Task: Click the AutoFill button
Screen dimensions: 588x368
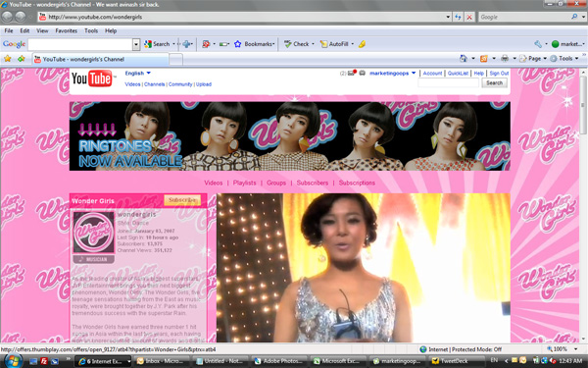Action: pyautogui.click(x=334, y=44)
